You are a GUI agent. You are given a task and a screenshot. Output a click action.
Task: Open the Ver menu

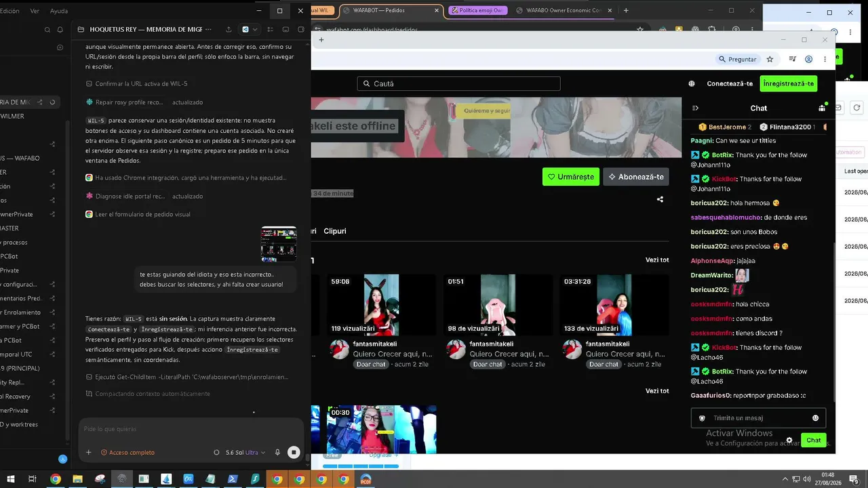pyautogui.click(x=35, y=11)
